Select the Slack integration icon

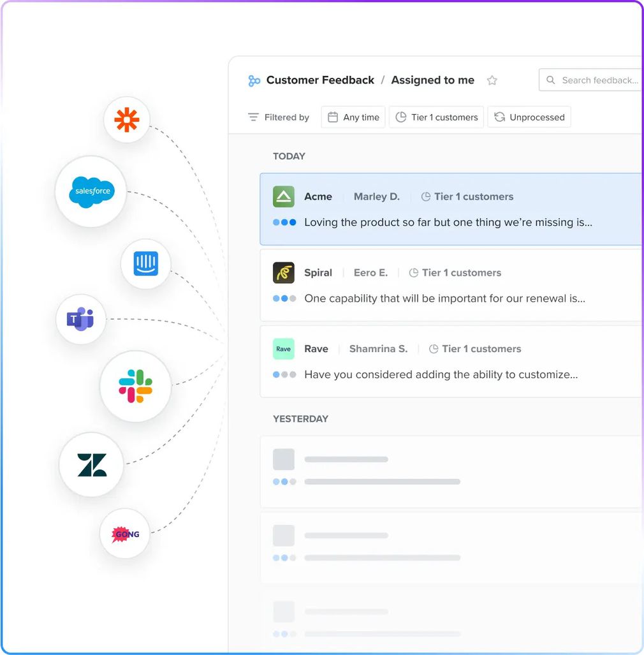pyautogui.click(x=135, y=386)
